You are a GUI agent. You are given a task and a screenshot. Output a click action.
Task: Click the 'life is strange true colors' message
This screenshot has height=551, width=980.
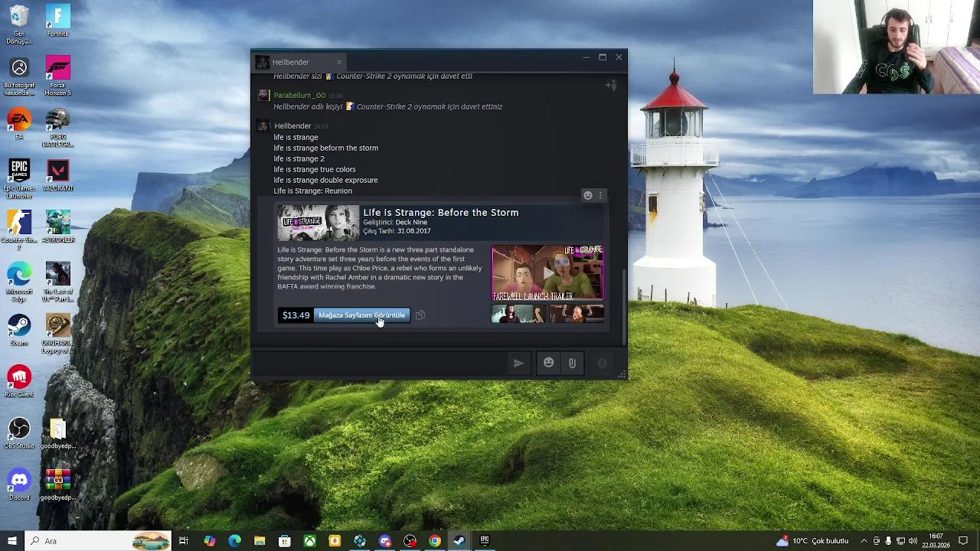click(315, 169)
